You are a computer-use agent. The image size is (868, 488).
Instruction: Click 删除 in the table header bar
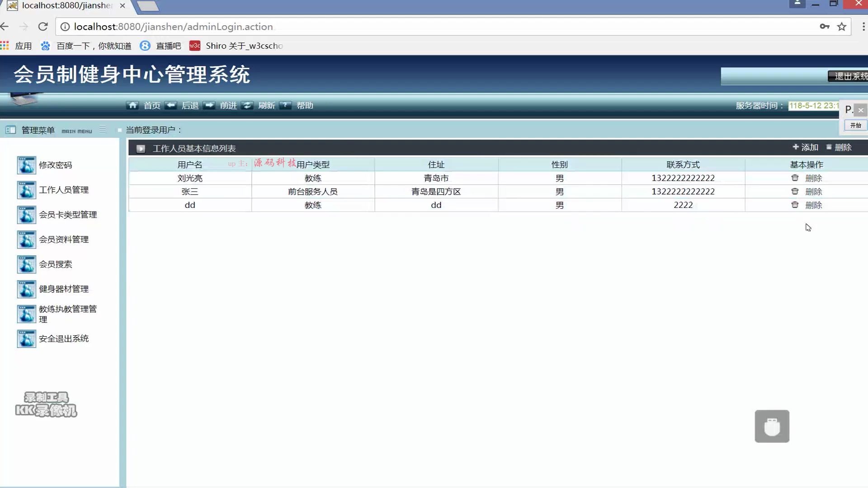[x=839, y=147]
